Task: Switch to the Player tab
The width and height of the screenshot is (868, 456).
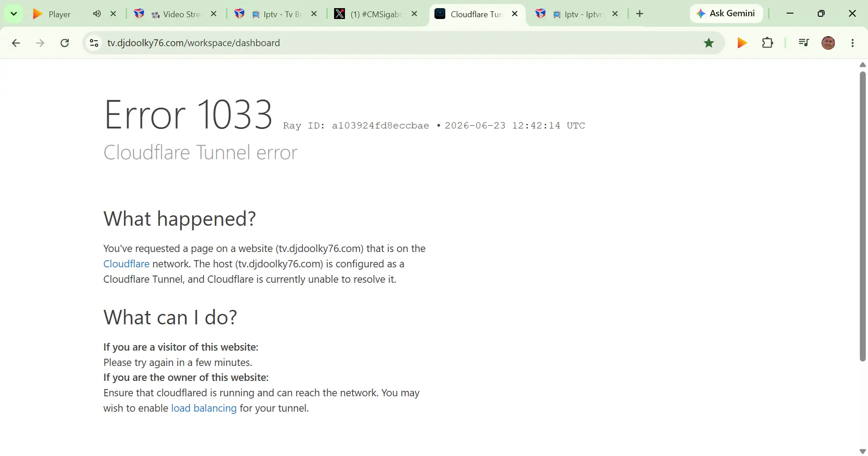Action: (59, 14)
